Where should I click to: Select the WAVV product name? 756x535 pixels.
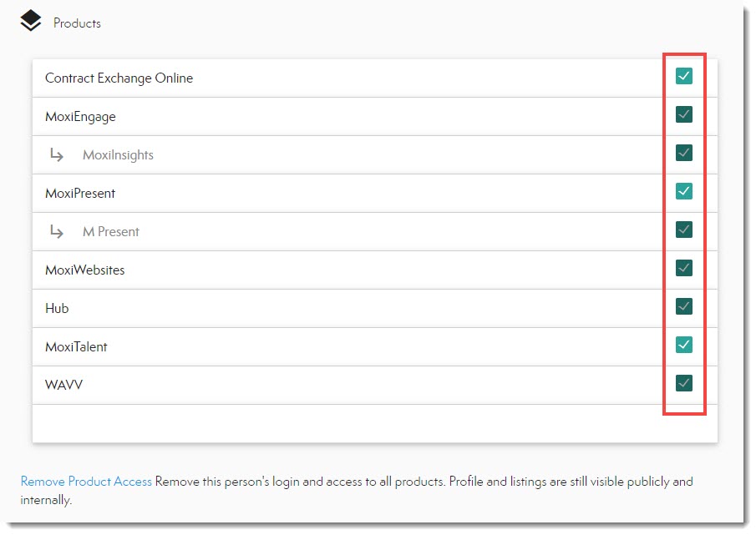(63, 385)
